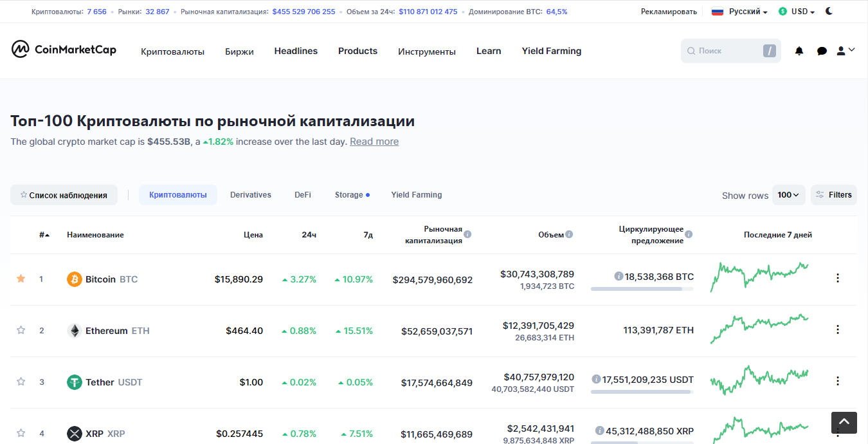Click the Ethereum coin logo

click(x=75, y=331)
